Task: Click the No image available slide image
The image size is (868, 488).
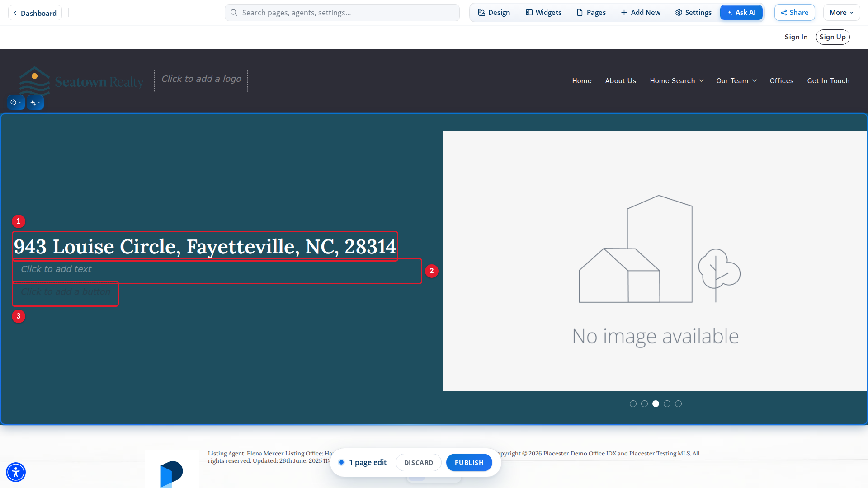Action: point(655,261)
